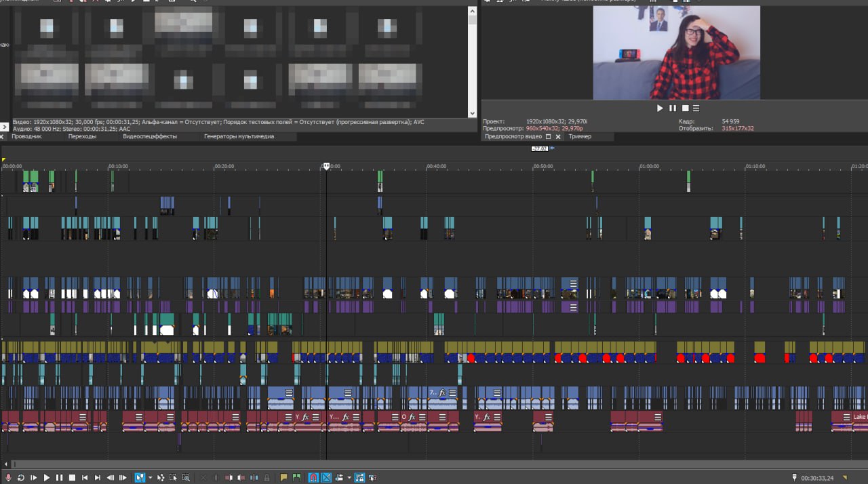Click the Record microphone icon in transport bar
Viewport: 868px width, 484px height.
click(x=9, y=477)
